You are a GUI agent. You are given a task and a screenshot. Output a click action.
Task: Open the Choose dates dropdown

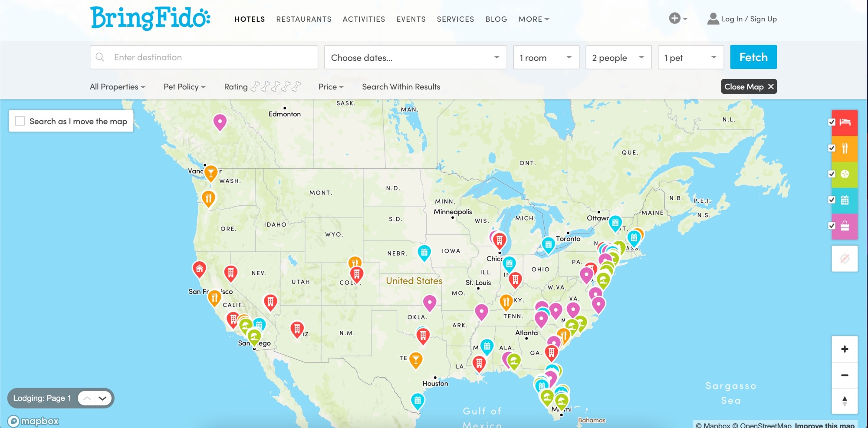click(415, 57)
